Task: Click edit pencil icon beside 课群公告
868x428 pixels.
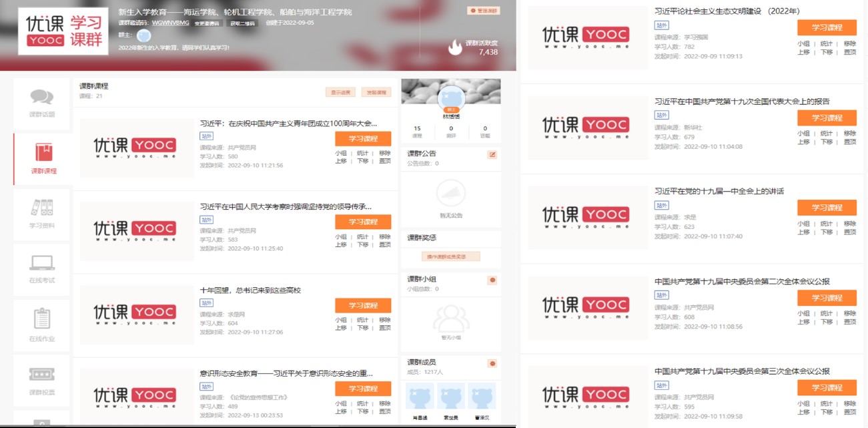Action: [492, 154]
